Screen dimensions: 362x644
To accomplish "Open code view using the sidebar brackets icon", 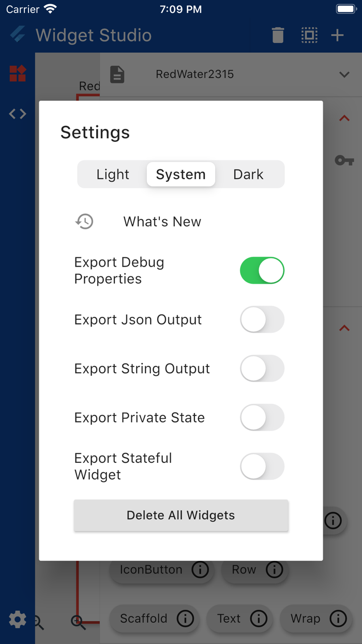I will pos(17,113).
